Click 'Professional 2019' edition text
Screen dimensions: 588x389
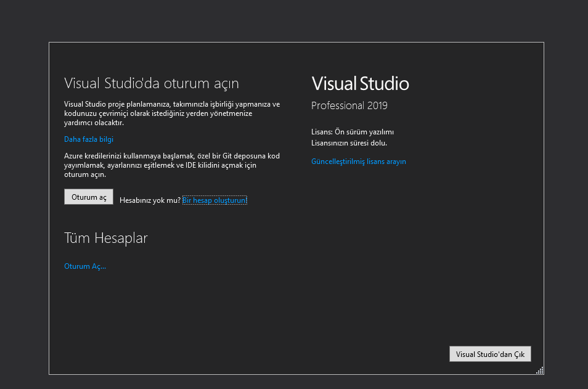pyautogui.click(x=349, y=105)
